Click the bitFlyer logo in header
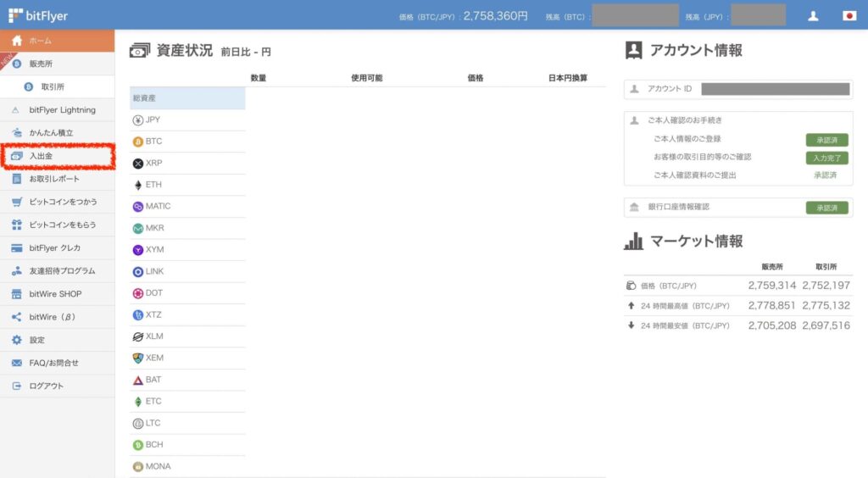 [x=37, y=15]
